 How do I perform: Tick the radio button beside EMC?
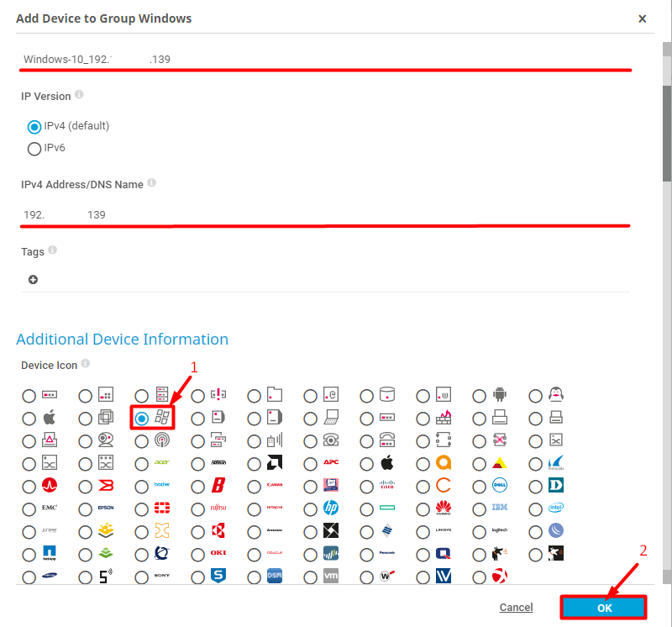click(29, 509)
